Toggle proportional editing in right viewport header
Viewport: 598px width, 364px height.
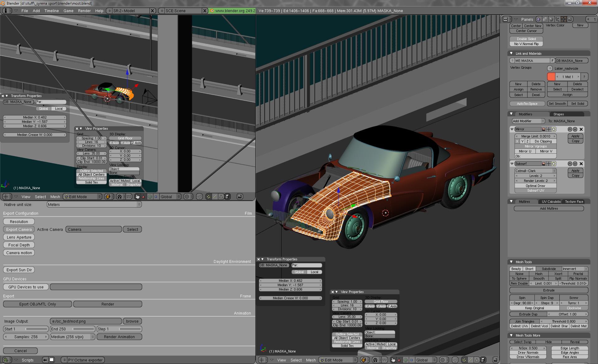pos(443,360)
